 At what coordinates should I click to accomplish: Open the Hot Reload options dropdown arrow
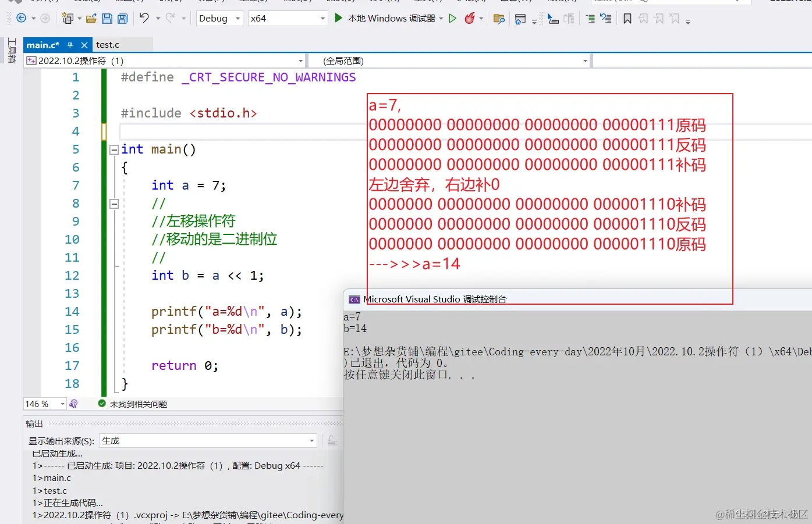pos(481,19)
